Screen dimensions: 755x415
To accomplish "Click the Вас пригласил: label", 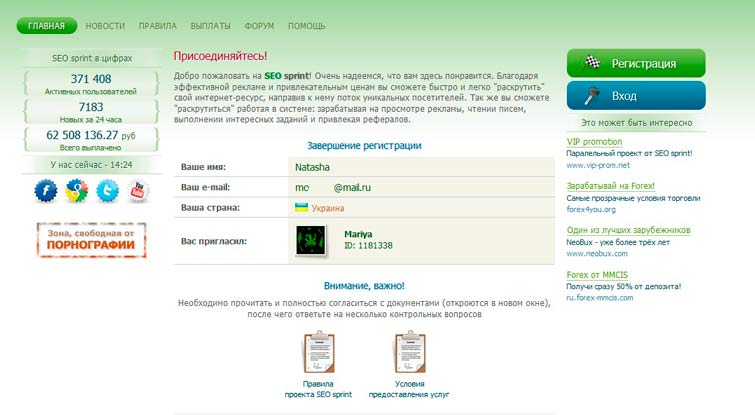I will (214, 241).
